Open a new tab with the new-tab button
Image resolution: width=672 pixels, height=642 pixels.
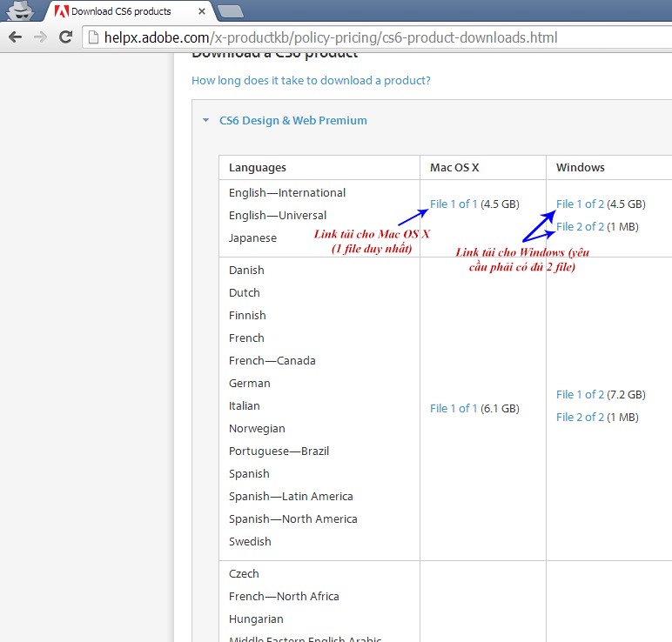click(x=231, y=11)
